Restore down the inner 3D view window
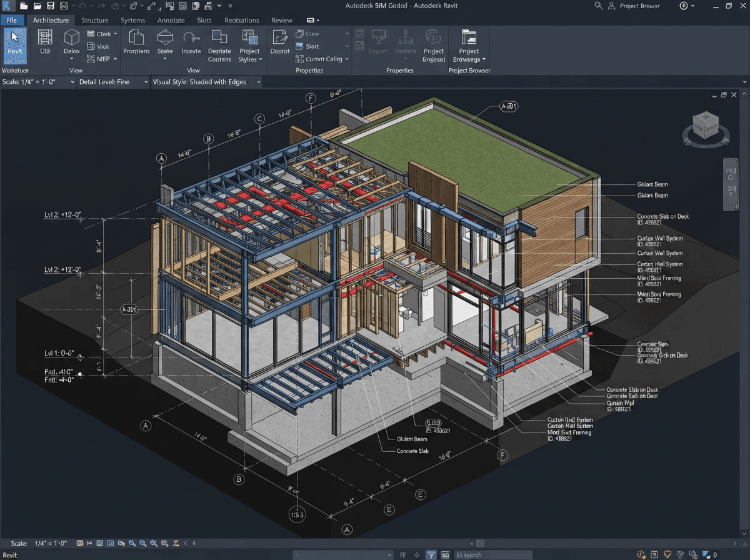This screenshot has width=750, height=560. 724,95
